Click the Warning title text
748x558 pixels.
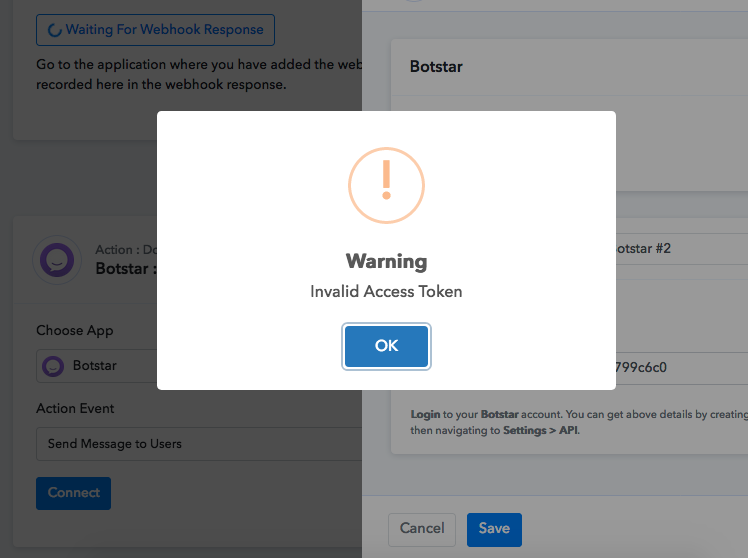pyautogui.click(x=386, y=261)
